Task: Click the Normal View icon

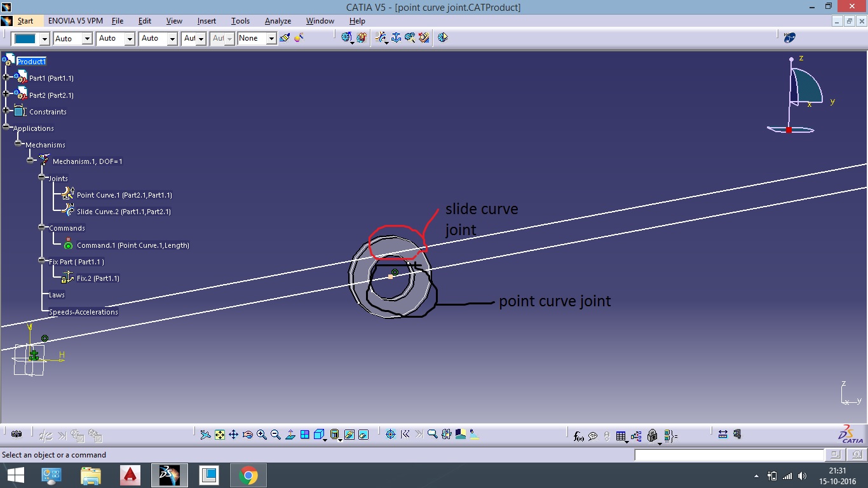Action: [x=290, y=435]
